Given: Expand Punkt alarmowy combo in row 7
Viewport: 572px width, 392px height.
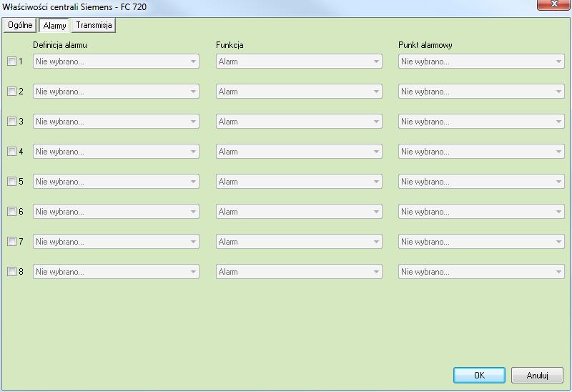Looking at the screenshot, I should (481, 241).
